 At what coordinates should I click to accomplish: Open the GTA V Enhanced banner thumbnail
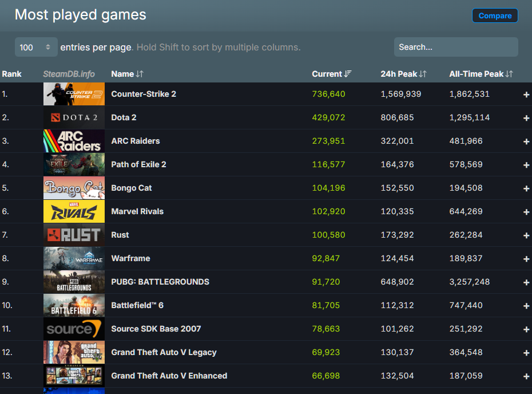[x=74, y=376]
